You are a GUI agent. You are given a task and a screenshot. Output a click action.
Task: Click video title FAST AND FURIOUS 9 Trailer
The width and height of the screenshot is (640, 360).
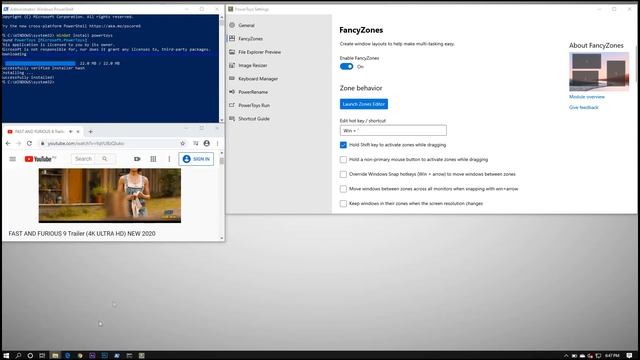pos(82,233)
